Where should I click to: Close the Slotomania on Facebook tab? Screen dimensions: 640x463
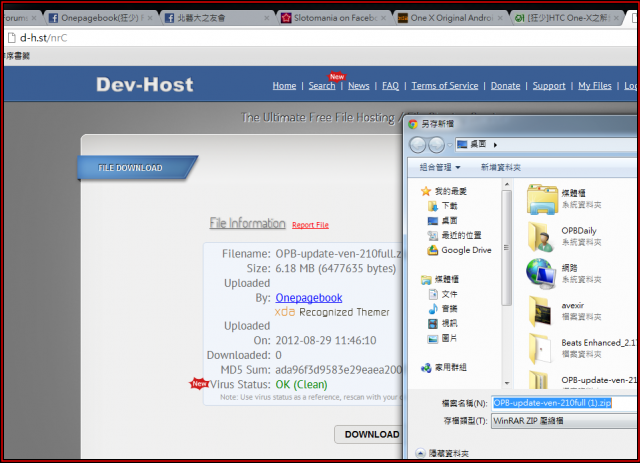point(383,18)
